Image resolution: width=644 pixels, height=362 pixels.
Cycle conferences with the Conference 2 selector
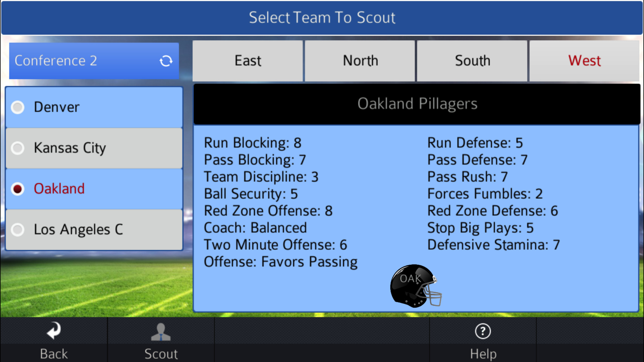click(x=93, y=61)
